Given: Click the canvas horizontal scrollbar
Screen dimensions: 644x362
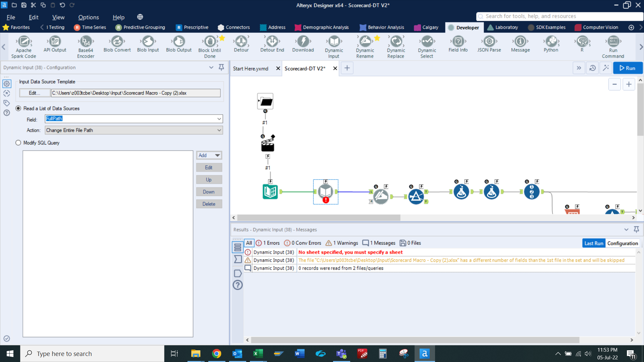Looking at the screenshot, I should tap(319, 218).
